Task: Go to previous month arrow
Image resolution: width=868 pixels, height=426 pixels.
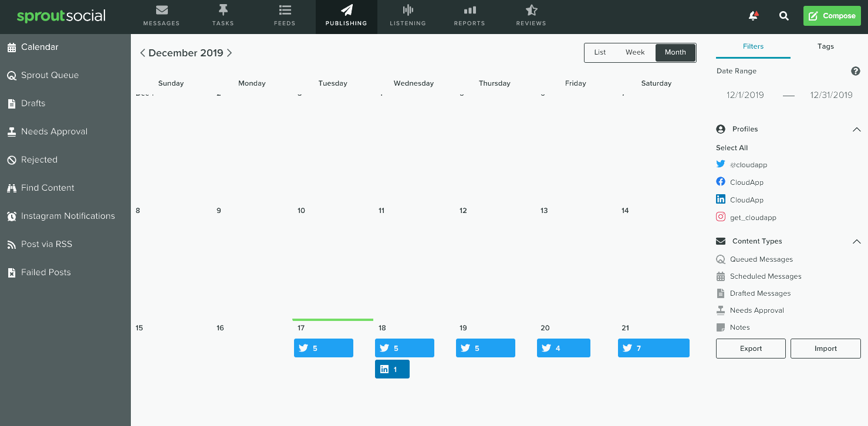Action: (143, 53)
